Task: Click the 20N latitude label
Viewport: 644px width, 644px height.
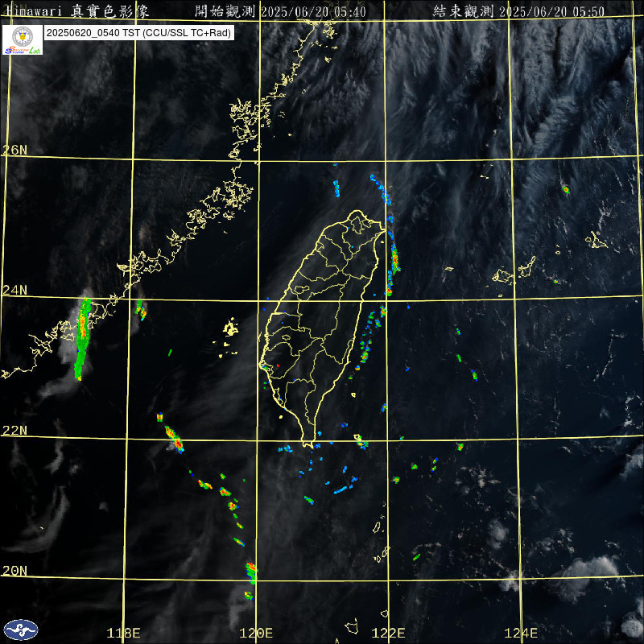Action: pyautogui.click(x=14, y=571)
